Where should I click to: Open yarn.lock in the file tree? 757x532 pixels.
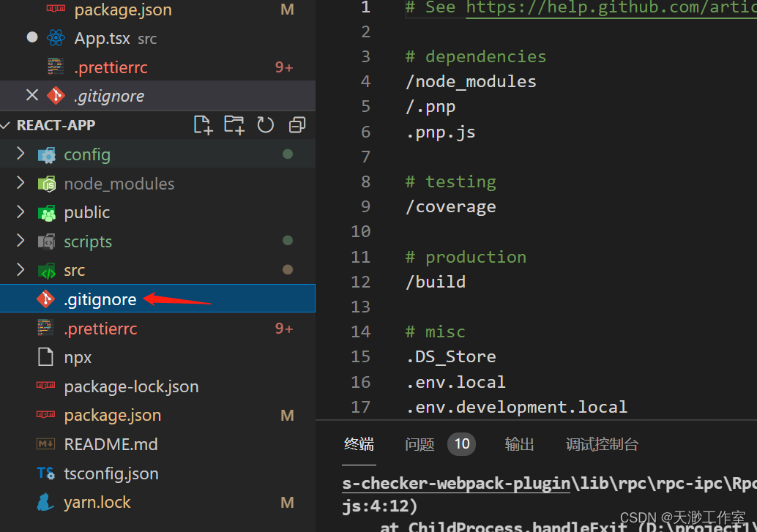tap(97, 503)
